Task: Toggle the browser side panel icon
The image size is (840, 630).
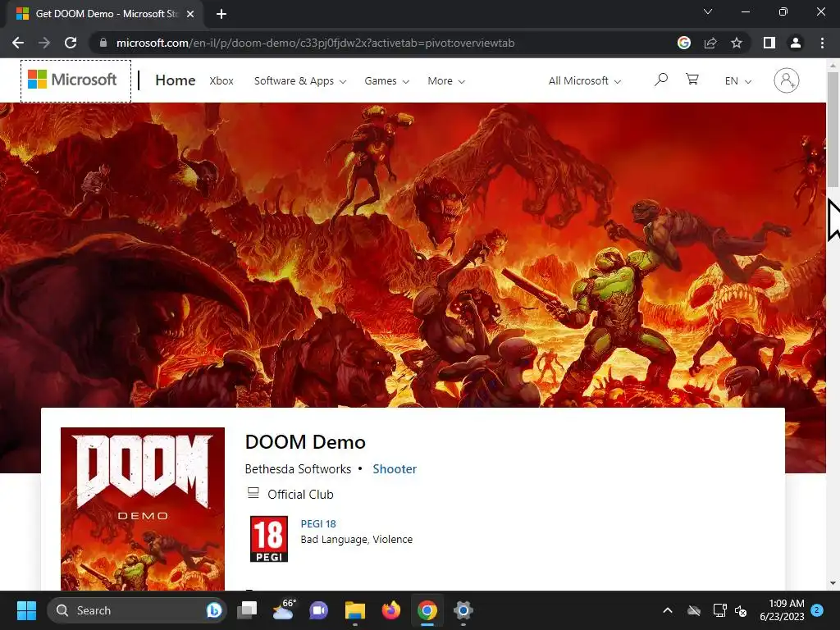Action: tap(769, 43)
